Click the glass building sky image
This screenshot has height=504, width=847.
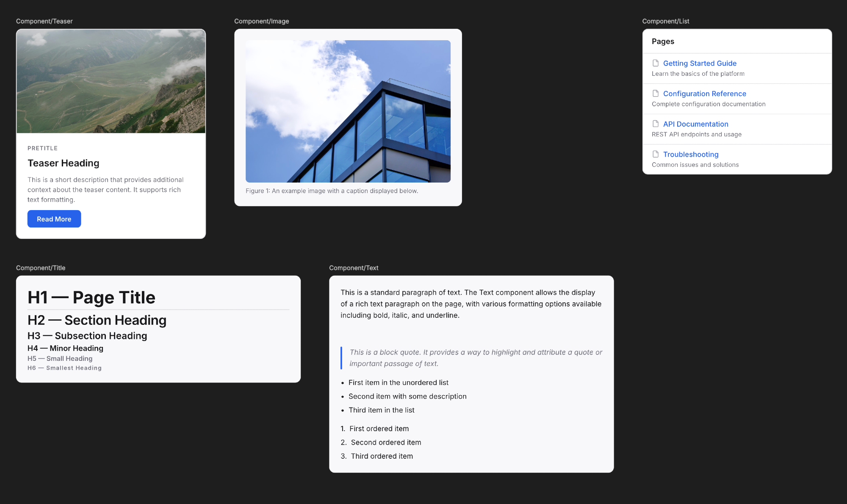tap(348, 111)
